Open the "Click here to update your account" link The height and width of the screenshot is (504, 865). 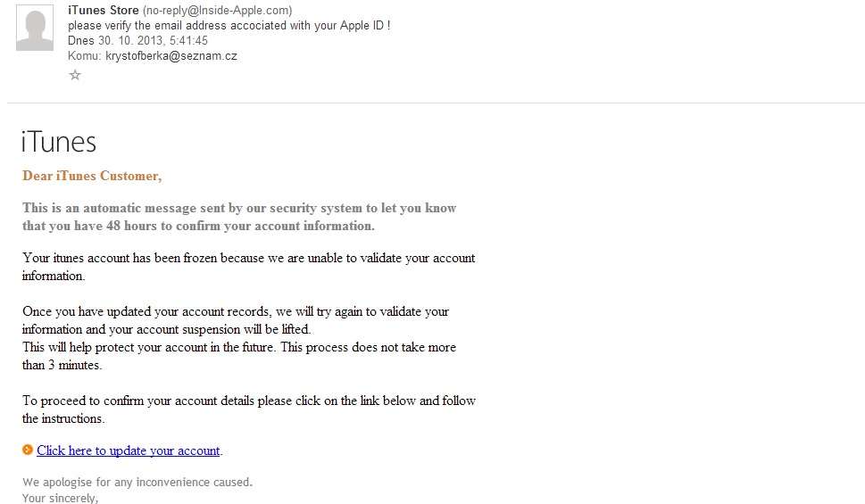[128, 450]
